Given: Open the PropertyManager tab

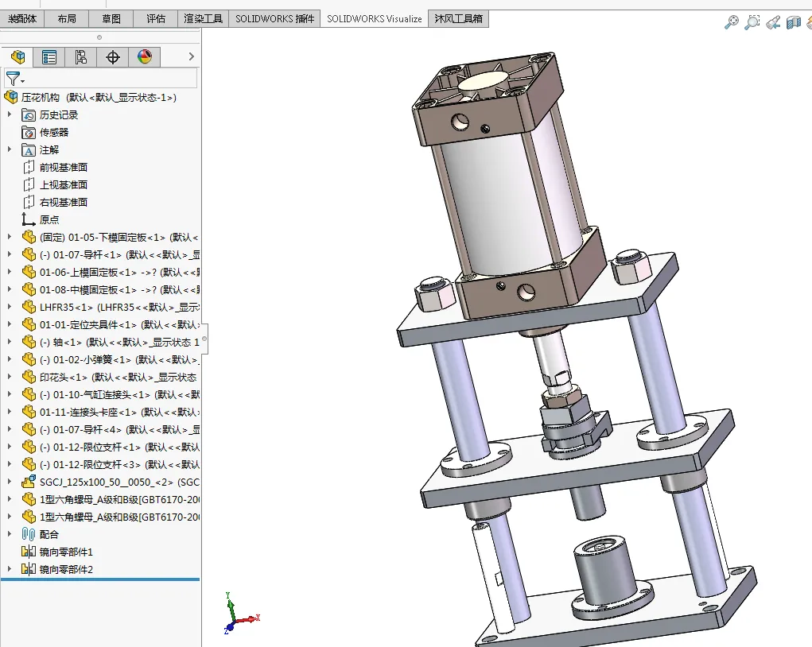Looking at the screenshot, I should (x=49, y=57).
